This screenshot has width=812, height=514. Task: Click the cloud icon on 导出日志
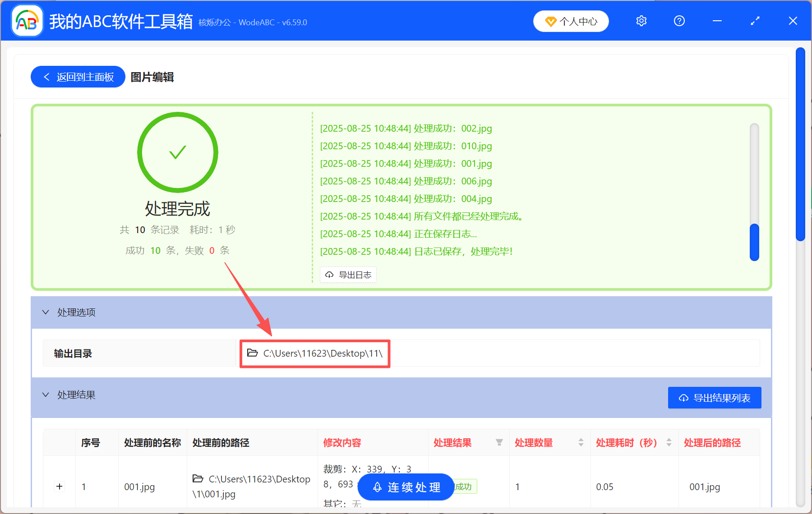point(328,274)
